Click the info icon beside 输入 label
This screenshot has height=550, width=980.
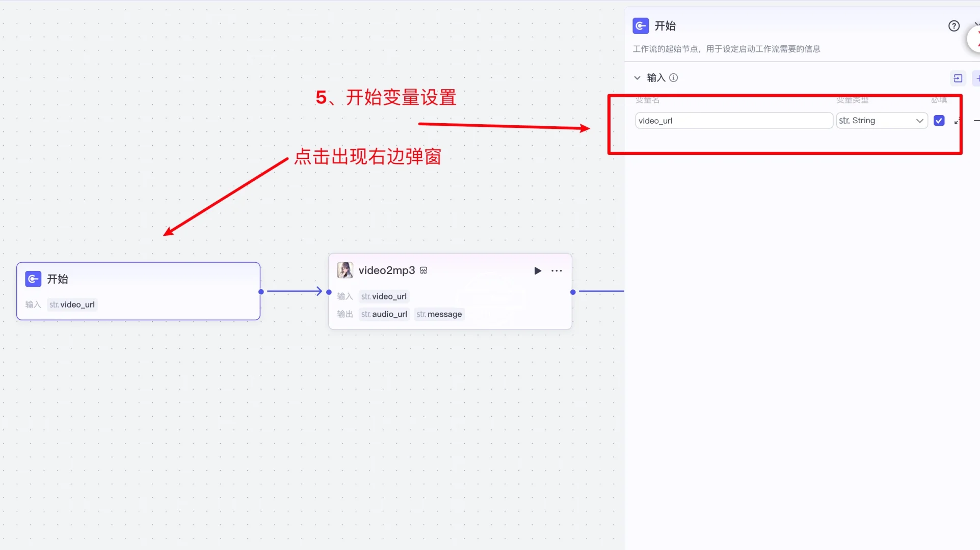[674, 77]
